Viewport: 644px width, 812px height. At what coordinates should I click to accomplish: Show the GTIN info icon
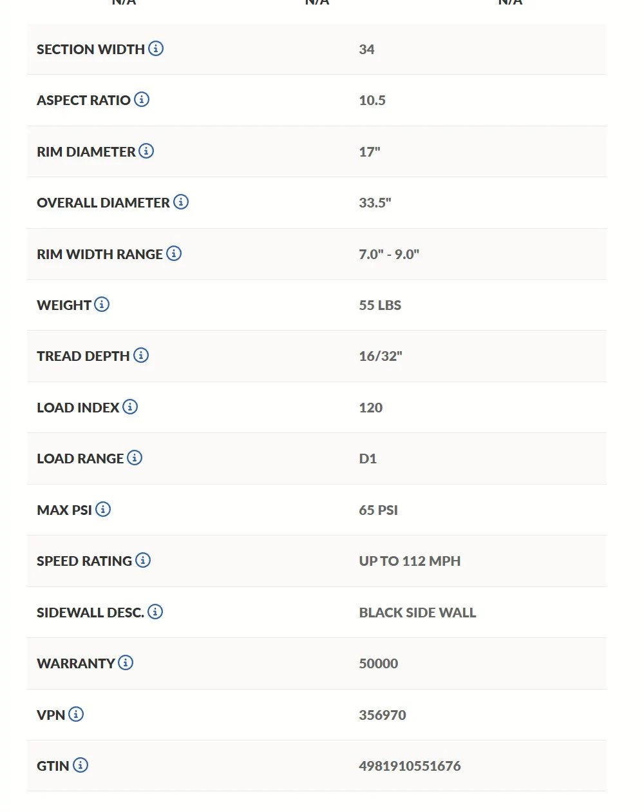click(80, 765)
